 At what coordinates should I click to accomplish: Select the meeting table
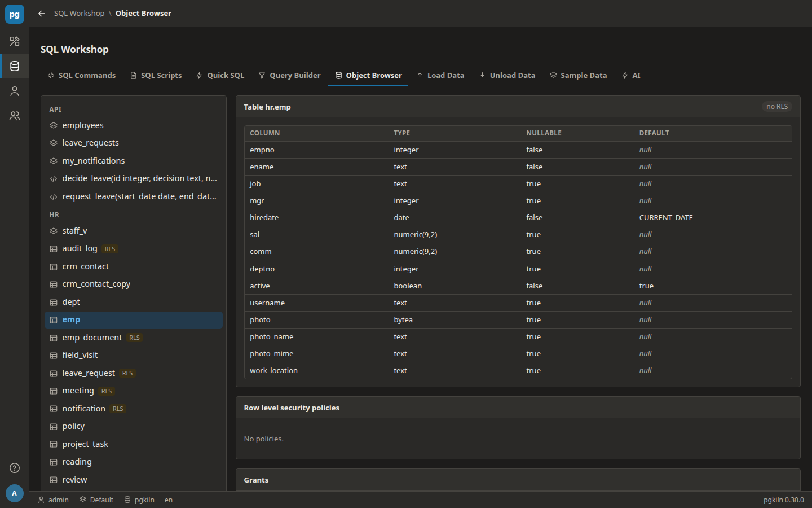tap(134, 391)
